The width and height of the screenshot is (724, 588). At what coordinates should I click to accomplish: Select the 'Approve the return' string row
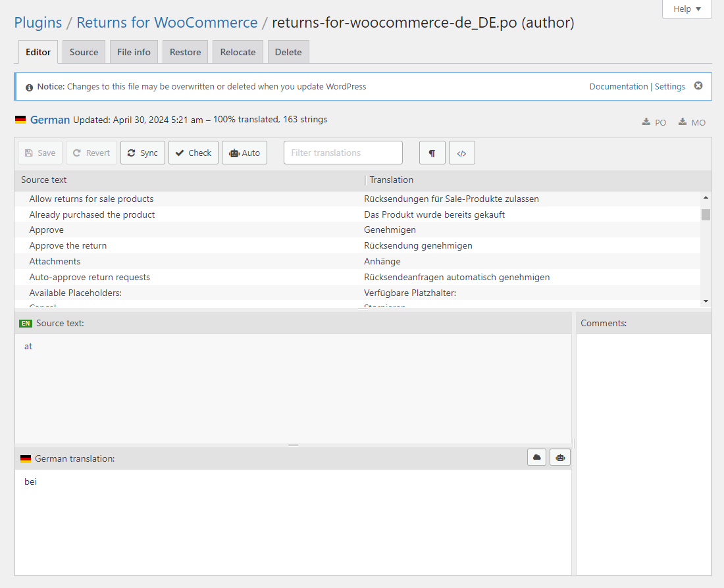pyautogui.click(x=68, y=245)
